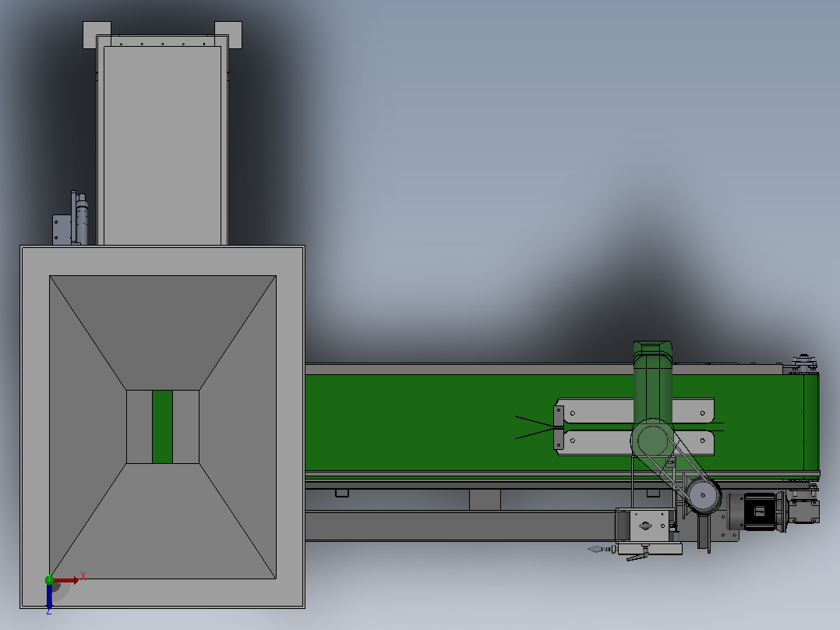Viewport: 840px width, 630px height.
Task: Select the green vertical duct crossing the conveyor
Action: coord(652,384)
